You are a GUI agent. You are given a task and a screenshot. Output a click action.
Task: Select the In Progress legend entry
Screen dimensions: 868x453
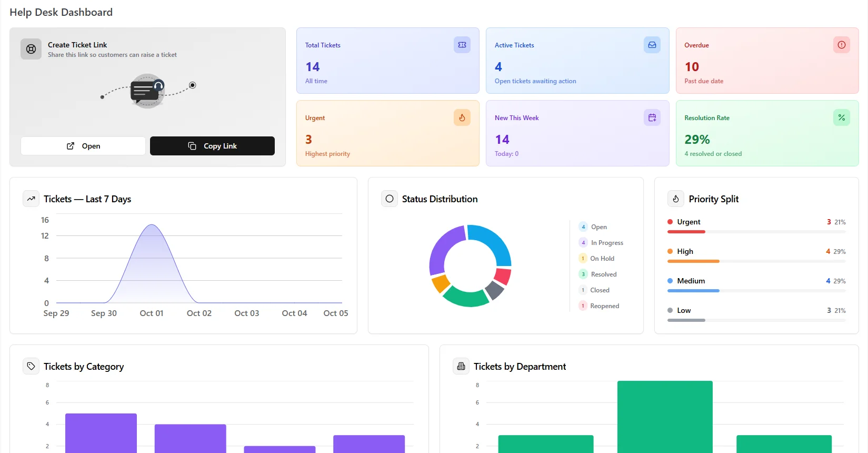tap(601, 243)
